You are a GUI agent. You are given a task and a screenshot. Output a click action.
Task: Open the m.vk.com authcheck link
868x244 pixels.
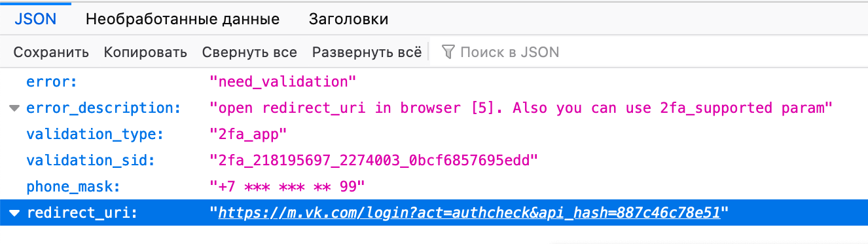tap(469, 213)
